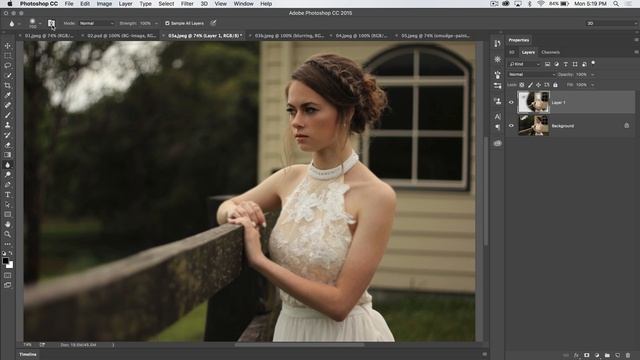The height and width of the screenshot is (360, 640).
Task: Lock transparent pixels for layer
Action: point(522,85)
